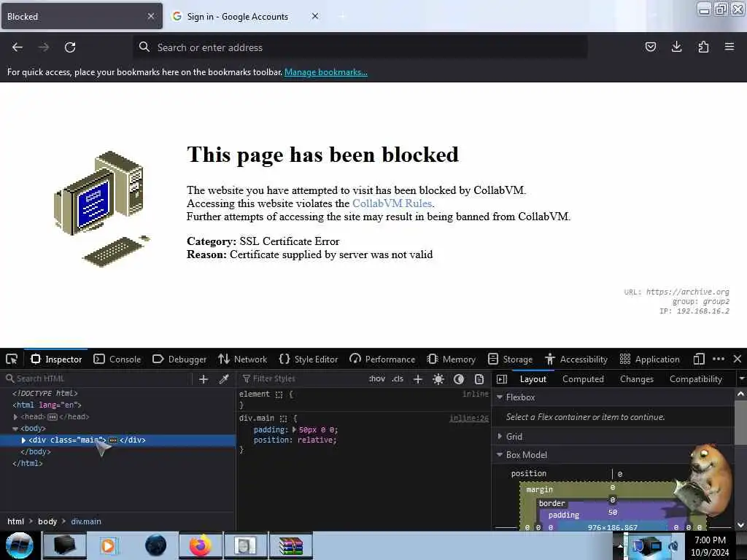Toggle print media simulation
The width and height of the screenshot is (747, 560).
[x=479, y=379]
